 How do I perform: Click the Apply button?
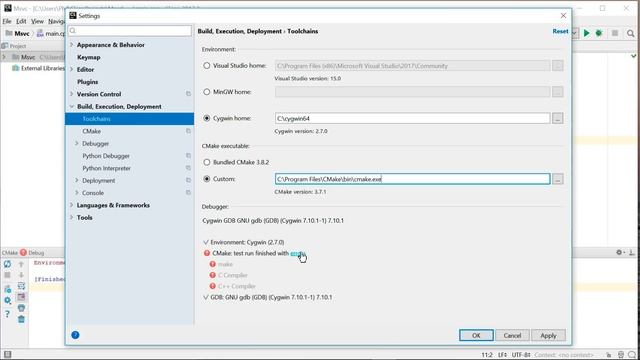click(548, 336)
